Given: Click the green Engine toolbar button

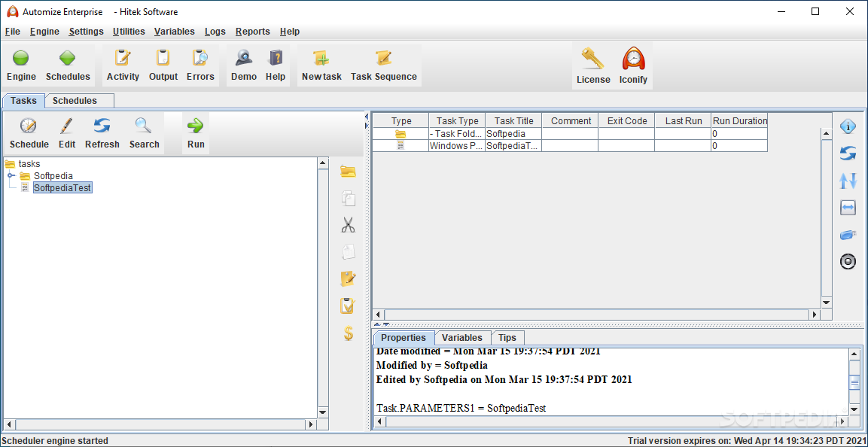Looking at the screenshot, I should pyautogui.click(x=21, y=65).
